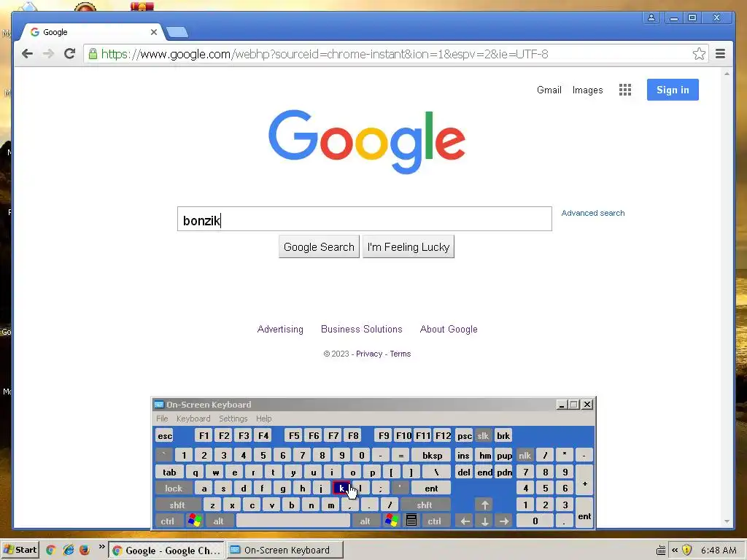Click the down arrow key
Image resolution: width=747 pixels, height=560 pixels.
coord(484,521)
